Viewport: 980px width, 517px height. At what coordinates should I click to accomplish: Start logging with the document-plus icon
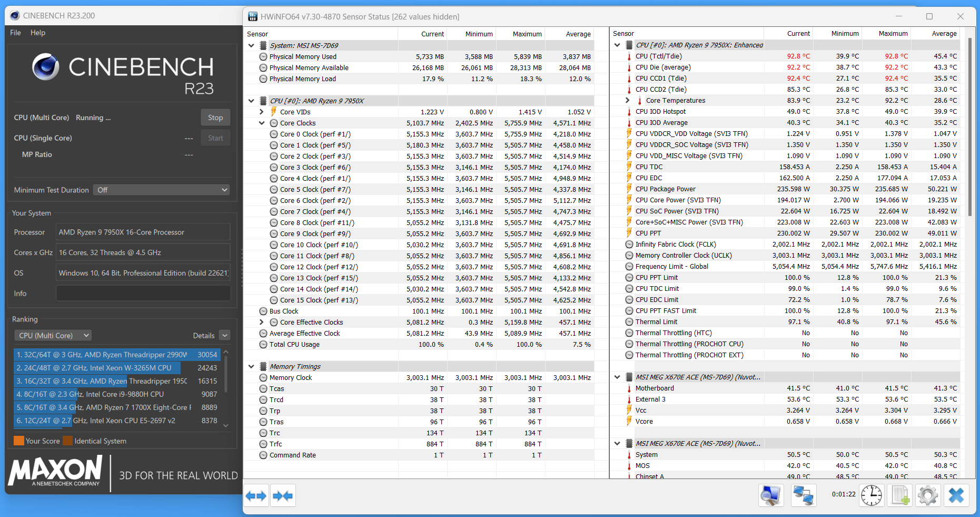899,495
